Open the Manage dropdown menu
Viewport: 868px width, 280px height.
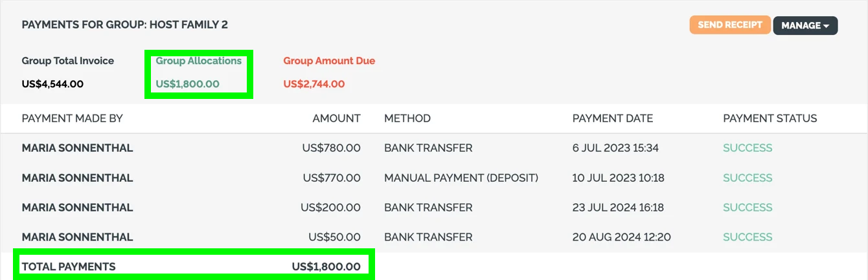[x=805, y=26]
